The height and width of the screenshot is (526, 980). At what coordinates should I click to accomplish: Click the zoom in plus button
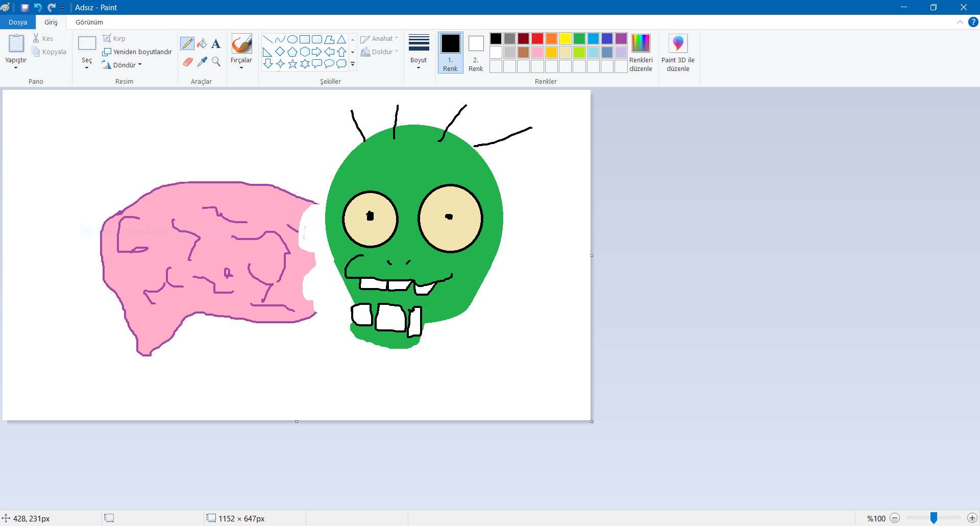(x=972, y=518)
